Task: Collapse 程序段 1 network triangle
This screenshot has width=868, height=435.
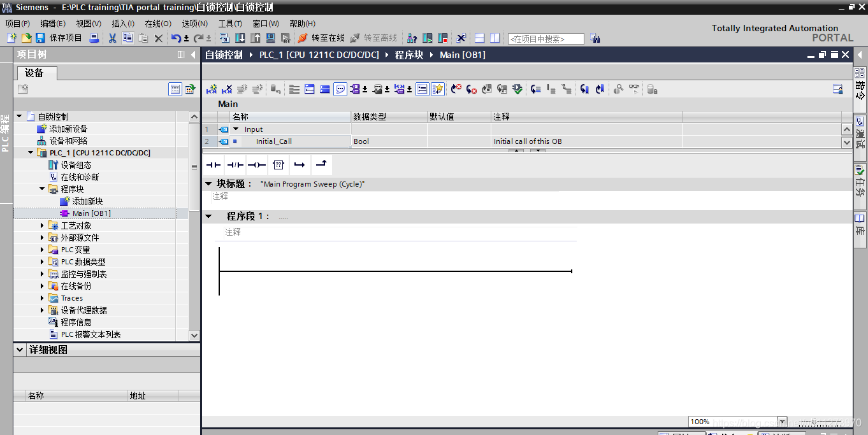Action: point(208,217)
